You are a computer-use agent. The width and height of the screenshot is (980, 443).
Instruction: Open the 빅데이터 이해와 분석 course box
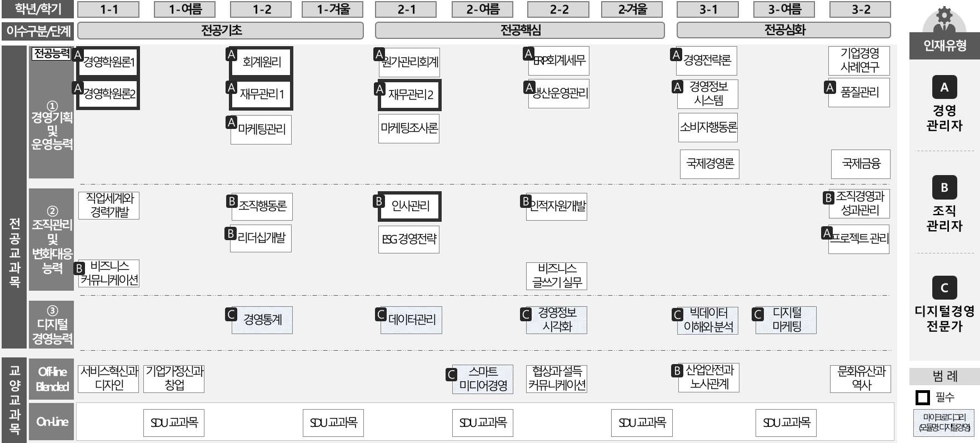708,320
